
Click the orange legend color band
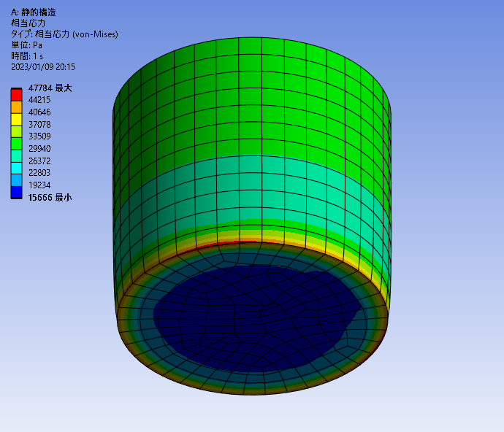[x=16, y=107]
